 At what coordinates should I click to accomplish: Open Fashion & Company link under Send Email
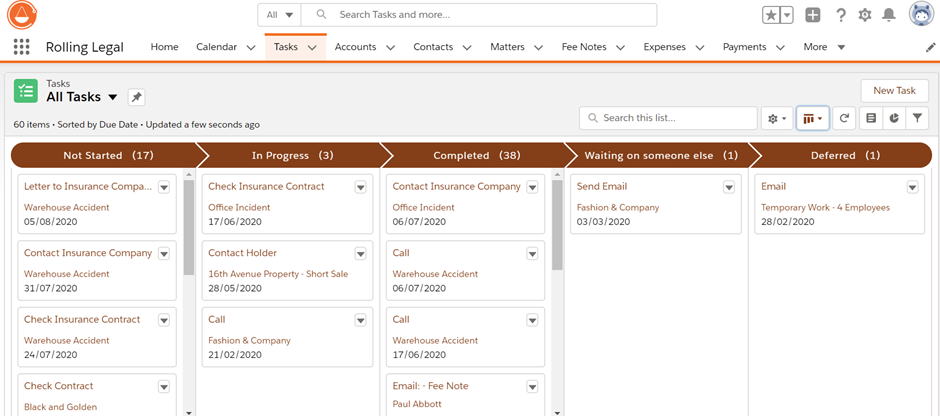[617, 207]
